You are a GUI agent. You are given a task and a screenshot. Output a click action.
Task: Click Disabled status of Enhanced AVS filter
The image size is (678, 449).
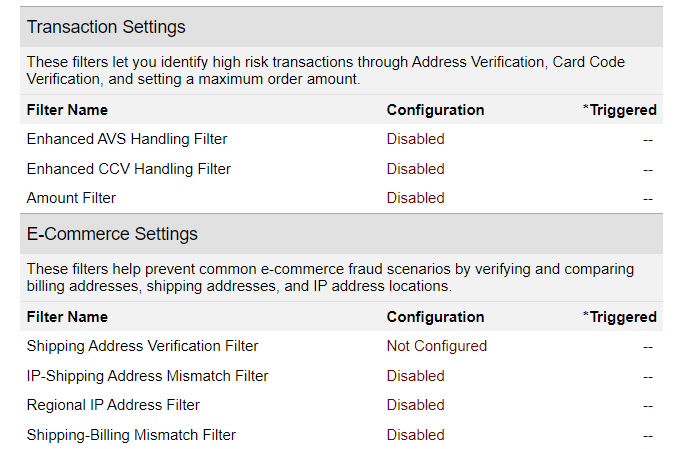415,139
